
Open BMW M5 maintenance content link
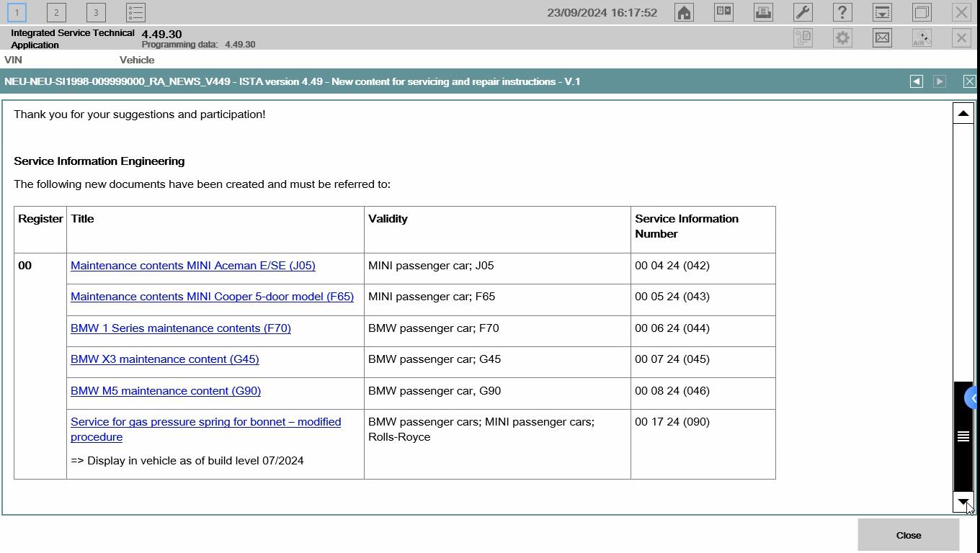click(x=166, y=391)
